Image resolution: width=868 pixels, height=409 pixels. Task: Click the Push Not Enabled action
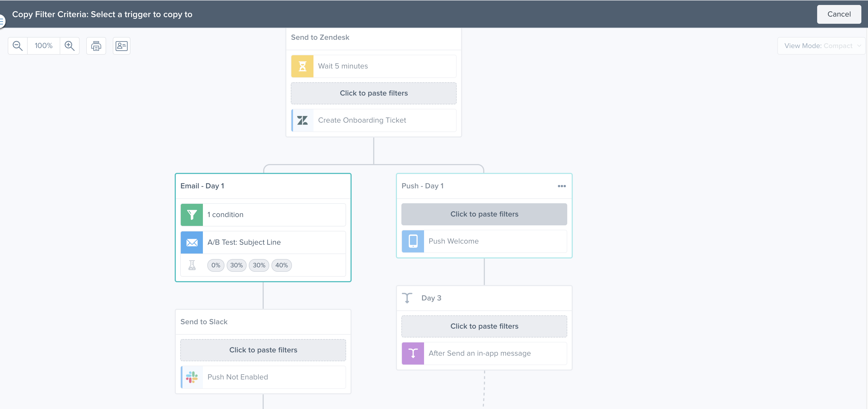263,377
